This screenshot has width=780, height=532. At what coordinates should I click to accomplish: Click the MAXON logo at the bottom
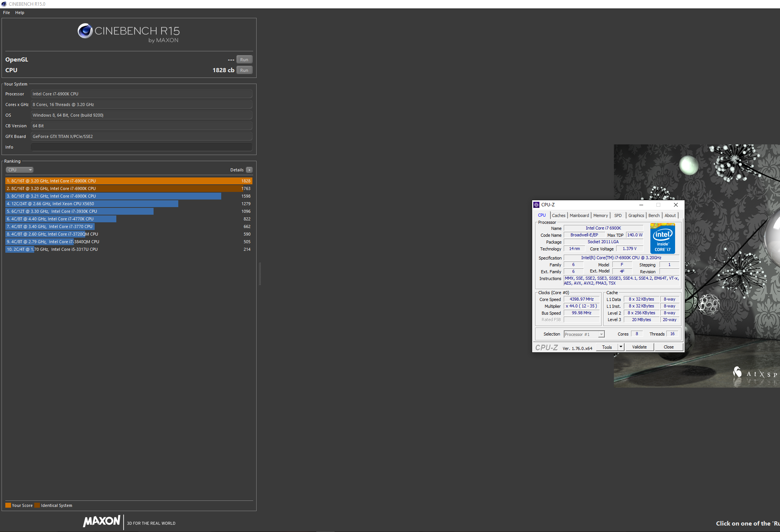(x=102, y=521)
